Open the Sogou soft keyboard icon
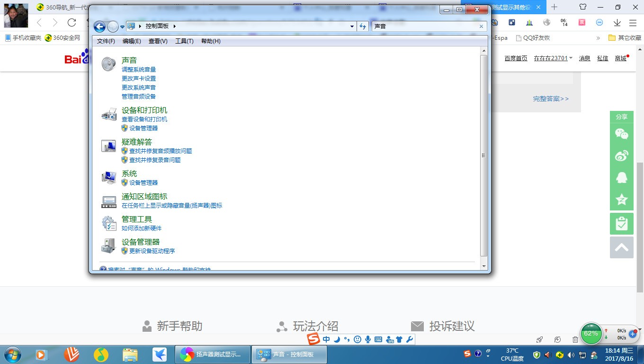This screenshot has height=364, width=644. click(378, 339)
